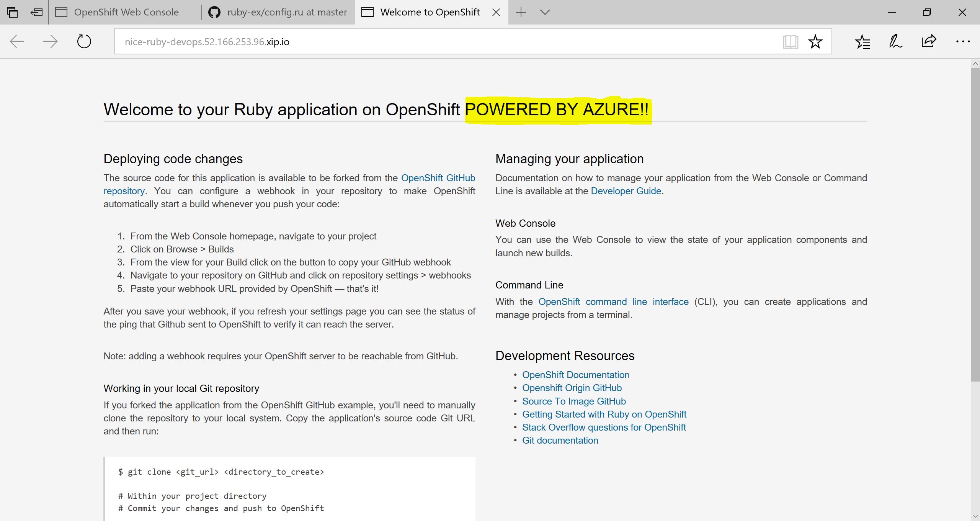Open the Hub favorites list icon
This screenshot has width=980, height=521.
tap(862, 41)
